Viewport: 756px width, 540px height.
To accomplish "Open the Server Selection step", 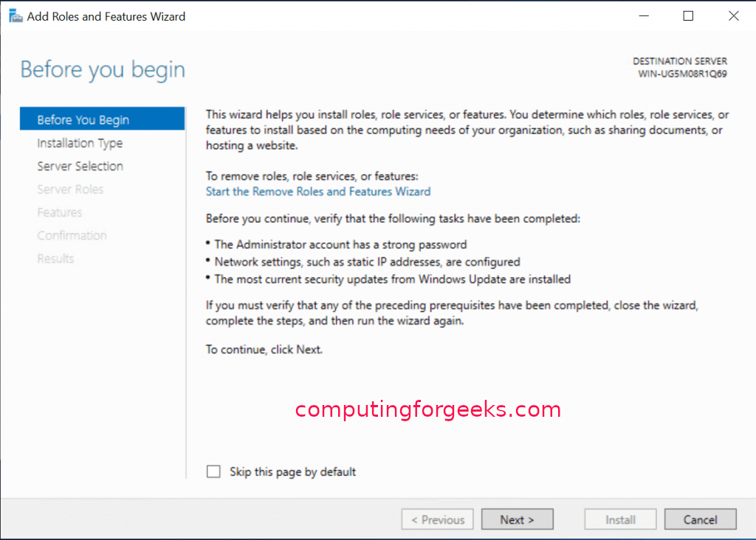I will click(80, 166).
